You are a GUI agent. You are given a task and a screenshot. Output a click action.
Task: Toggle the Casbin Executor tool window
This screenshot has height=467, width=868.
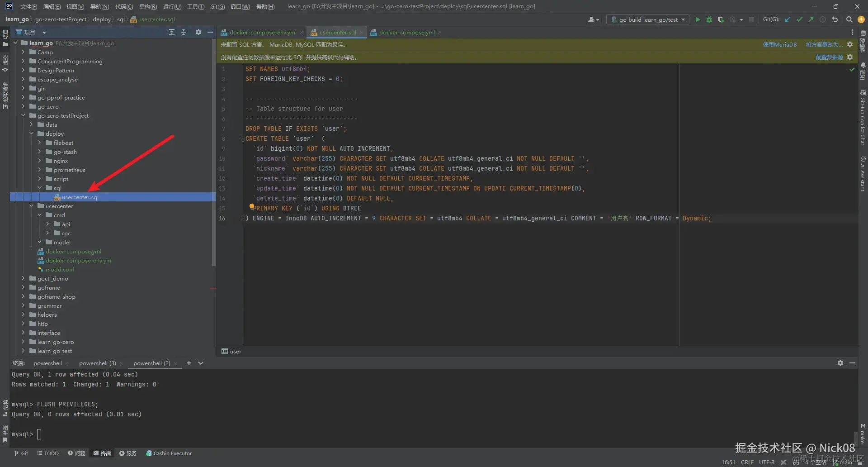click(169, 453)
